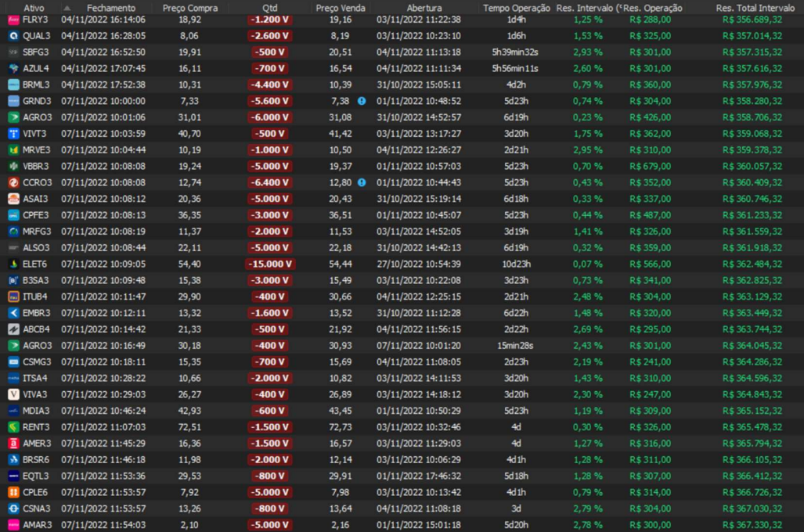Click the blue info icon in CCRO3 row
The width and height of the screenshot is (804, 532).
click(362, 182)
